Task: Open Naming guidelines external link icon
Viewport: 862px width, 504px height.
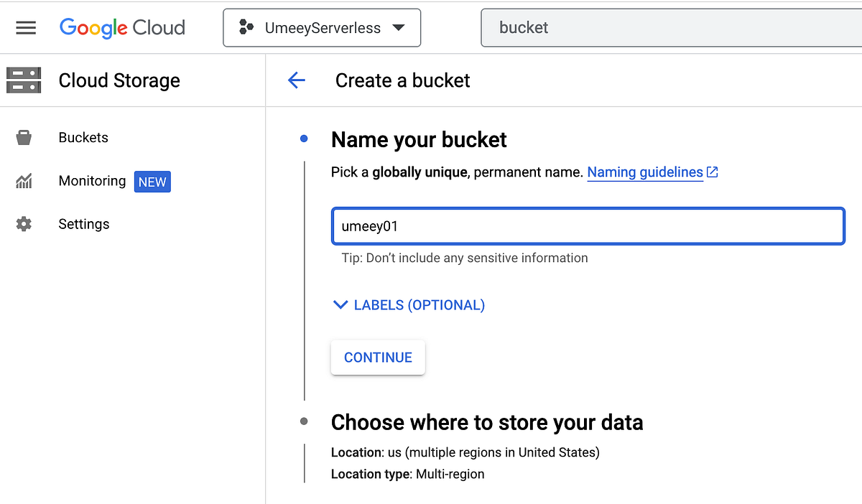Action: [x=712, y=172]
